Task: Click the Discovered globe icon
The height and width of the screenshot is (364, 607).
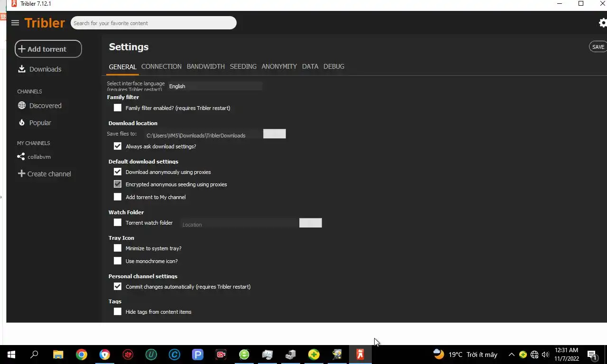Action: pos(21,105)
